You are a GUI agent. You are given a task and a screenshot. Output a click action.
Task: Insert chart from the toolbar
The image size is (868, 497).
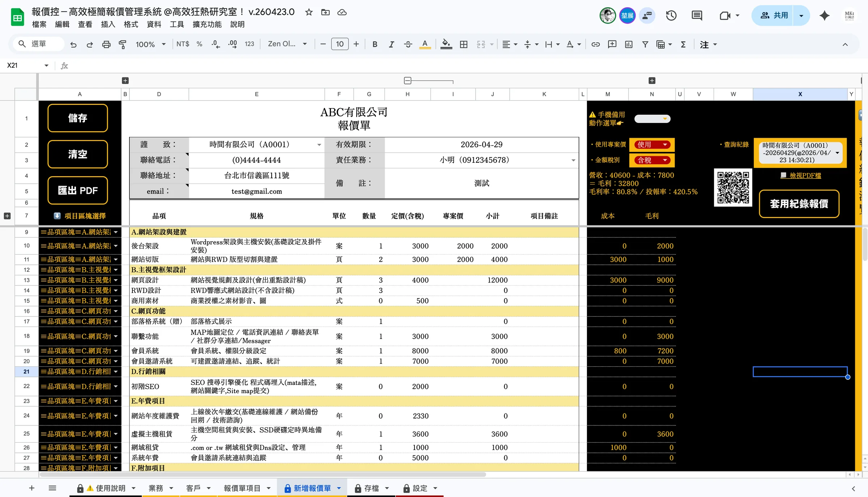point(629,44)
